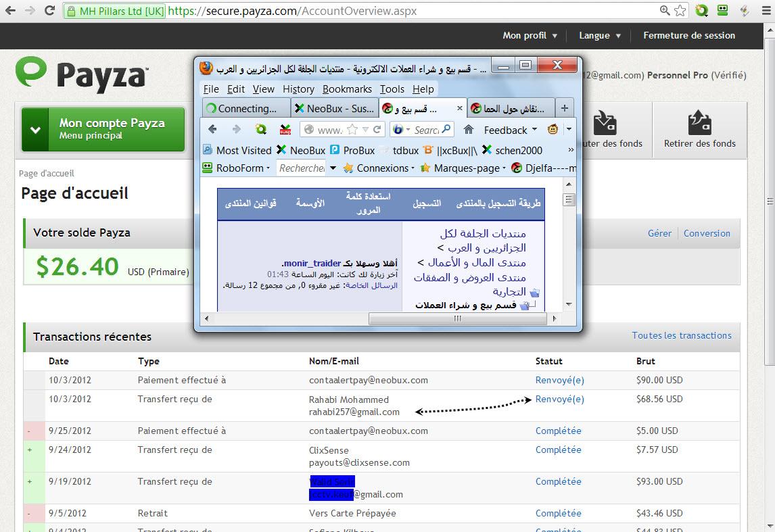Open the Firefox File menu
775x532 pixels.
click(211, 89)
